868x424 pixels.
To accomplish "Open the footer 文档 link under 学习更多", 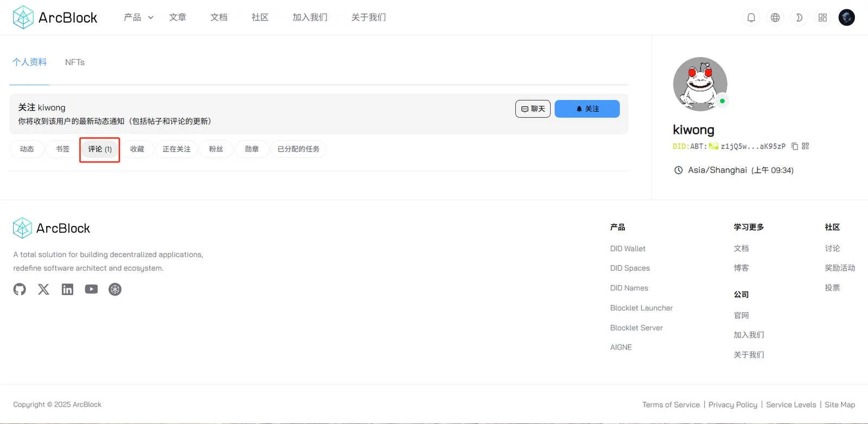I will point(741,249).
